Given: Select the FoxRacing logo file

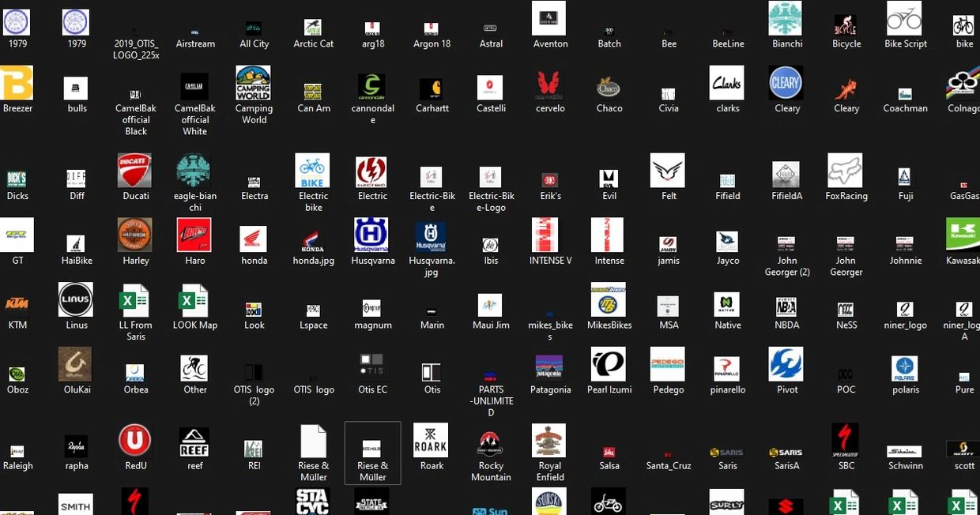Looking at the screenshot, I should [846, 171].
